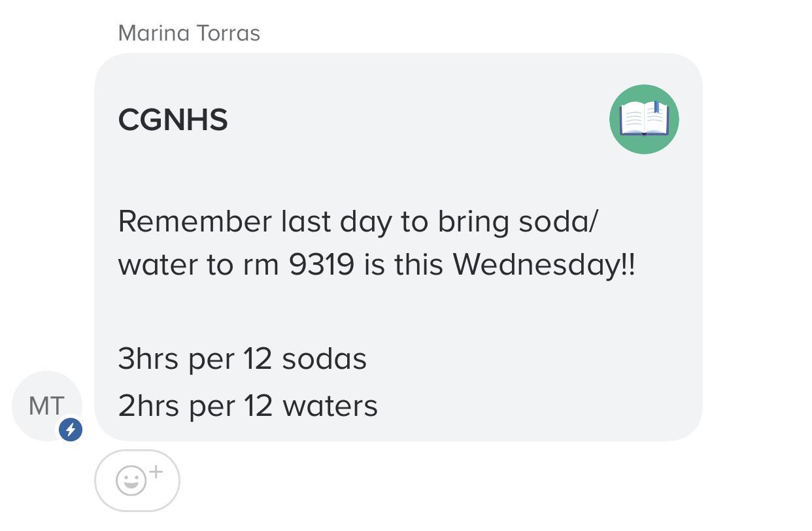Click the blue lightning bolt badge
812x531 pixels.
click(71, 430)
